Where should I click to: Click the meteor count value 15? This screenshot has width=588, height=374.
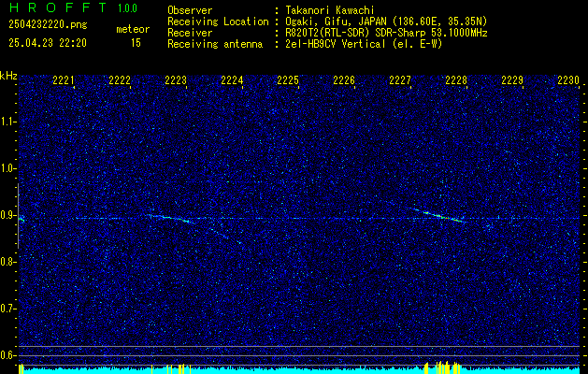(136, 43)
